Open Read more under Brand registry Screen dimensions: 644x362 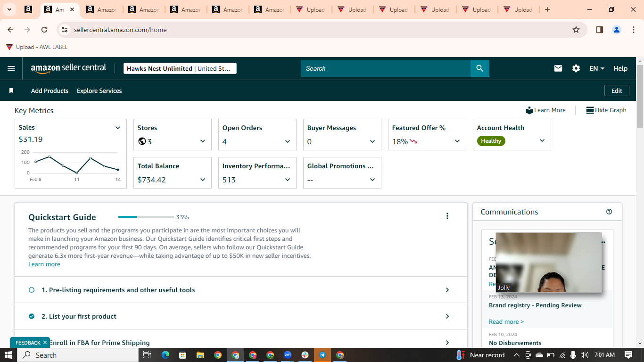[506, 321]
